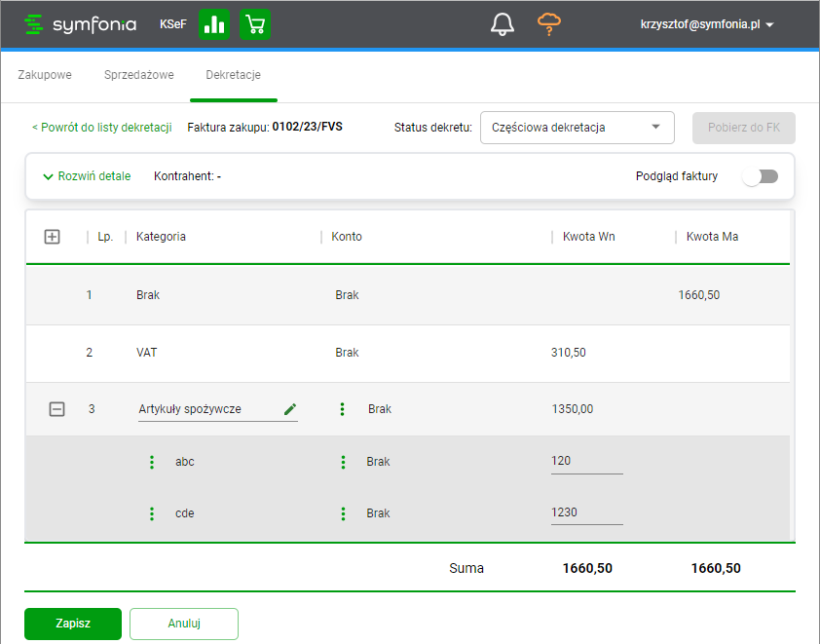Expand details via Rozwiń detale
The width and height of the screenshot is (820, 644).
pos(87,176)
